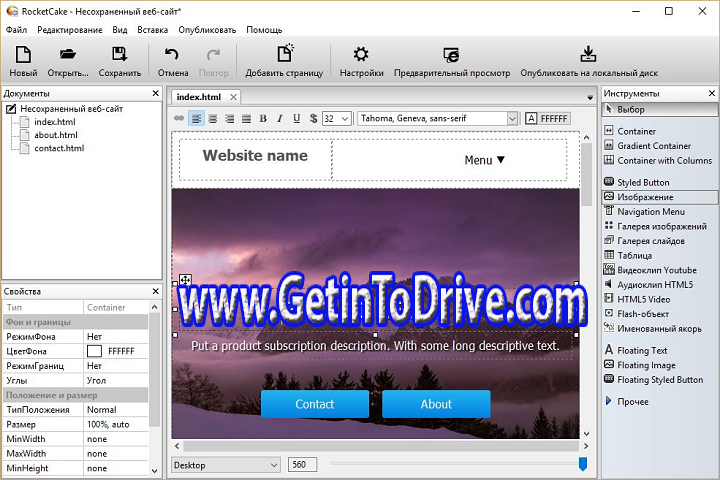Open the Опубликовать menu
The image size is (720, 480).
point(207,30)
